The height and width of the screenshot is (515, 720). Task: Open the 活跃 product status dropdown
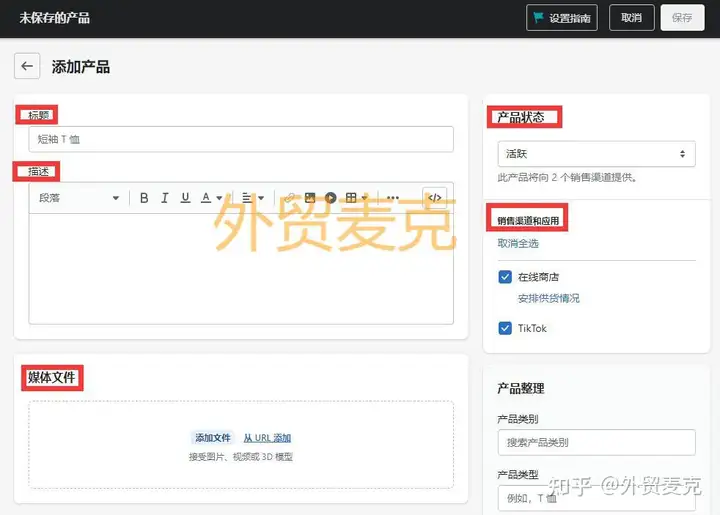(596, 154)
